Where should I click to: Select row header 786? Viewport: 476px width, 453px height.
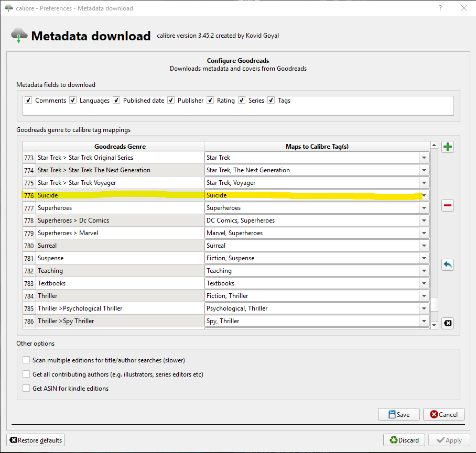pos(29,321)
